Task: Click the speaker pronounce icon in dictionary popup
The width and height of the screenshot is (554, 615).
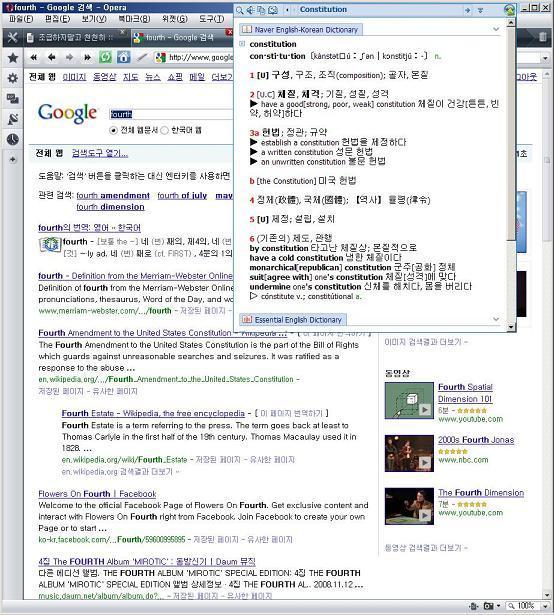Action: (x=250, y=10)
